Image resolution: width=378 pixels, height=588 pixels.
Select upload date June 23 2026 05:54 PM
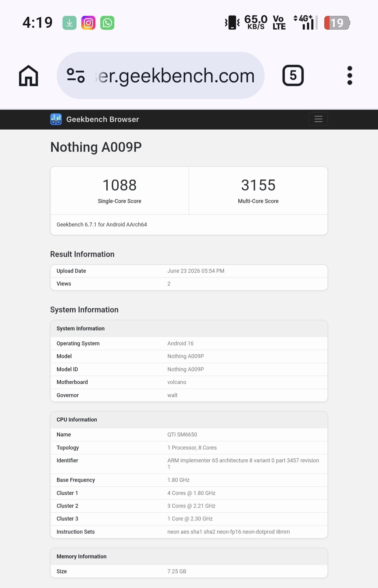[x=196, y=271]
